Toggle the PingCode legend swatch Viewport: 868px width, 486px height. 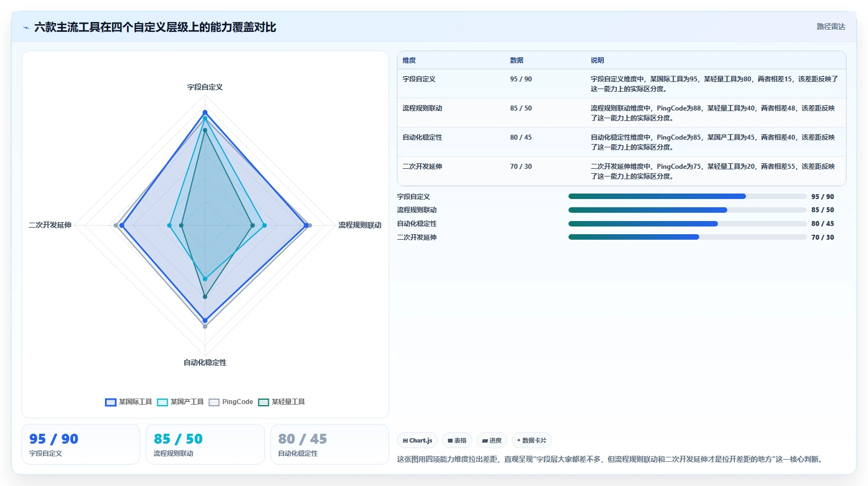tap(214, 402)
